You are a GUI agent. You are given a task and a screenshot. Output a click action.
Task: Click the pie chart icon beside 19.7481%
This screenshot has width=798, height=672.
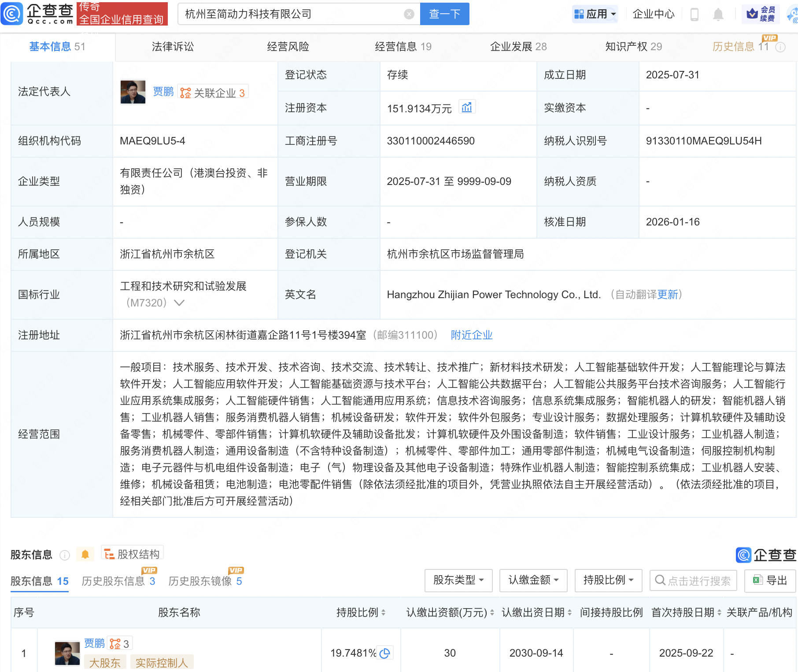[385, 653]
